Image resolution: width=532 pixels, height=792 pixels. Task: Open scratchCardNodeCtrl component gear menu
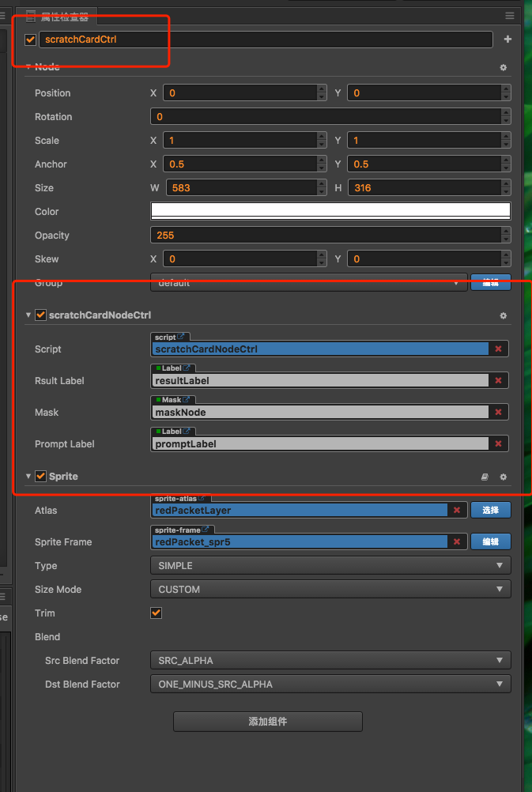[x=504, y=315]
